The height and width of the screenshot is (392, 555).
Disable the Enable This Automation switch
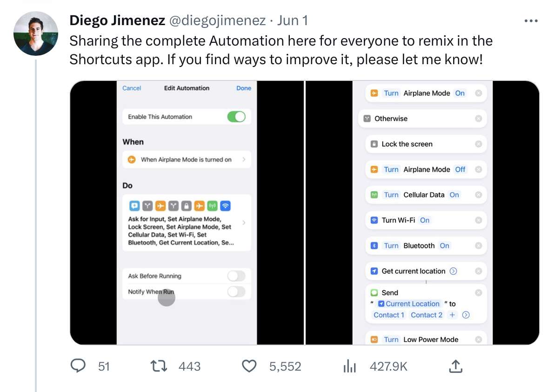pos(236,117)
